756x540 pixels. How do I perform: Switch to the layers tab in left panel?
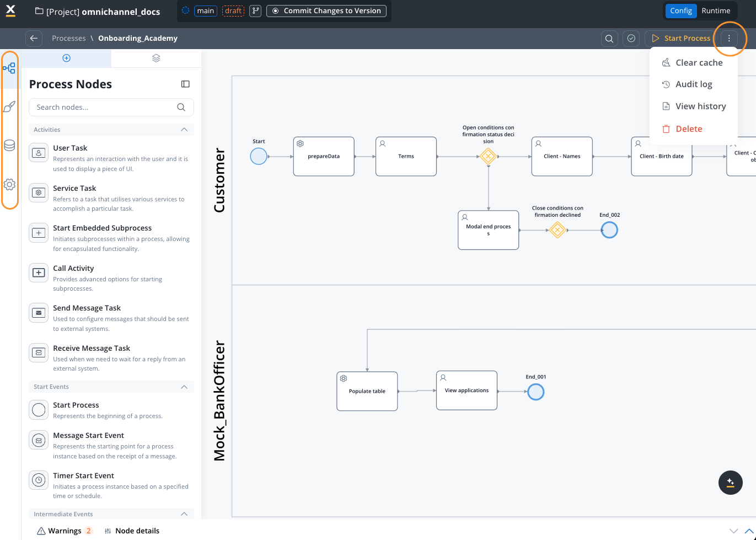pyautogui.click(x=156, y=57)
